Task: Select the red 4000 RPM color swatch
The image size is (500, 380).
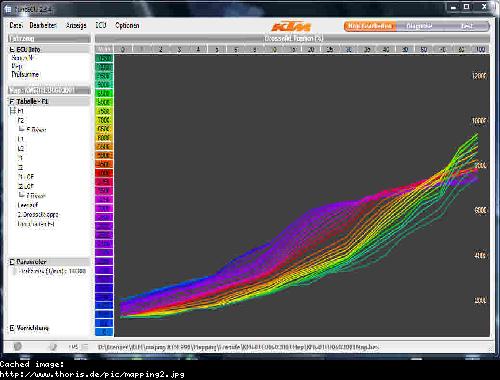Action: pyautogui.click(x=104, y=173)
